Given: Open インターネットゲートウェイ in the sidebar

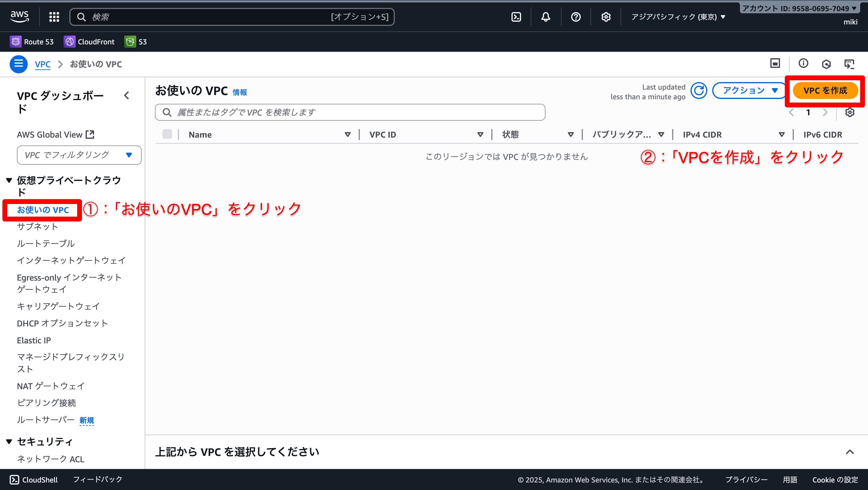Looking at the screenshot, I should 71,260.
